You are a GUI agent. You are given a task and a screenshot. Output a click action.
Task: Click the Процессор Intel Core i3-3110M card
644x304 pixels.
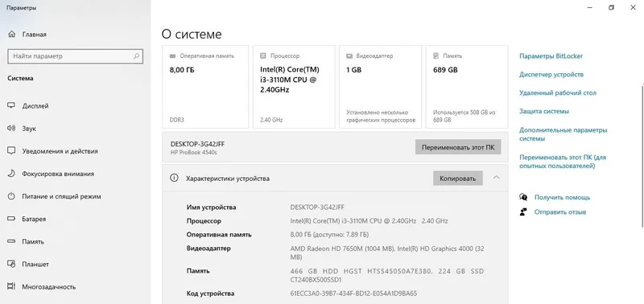click(x=294, y=87)
